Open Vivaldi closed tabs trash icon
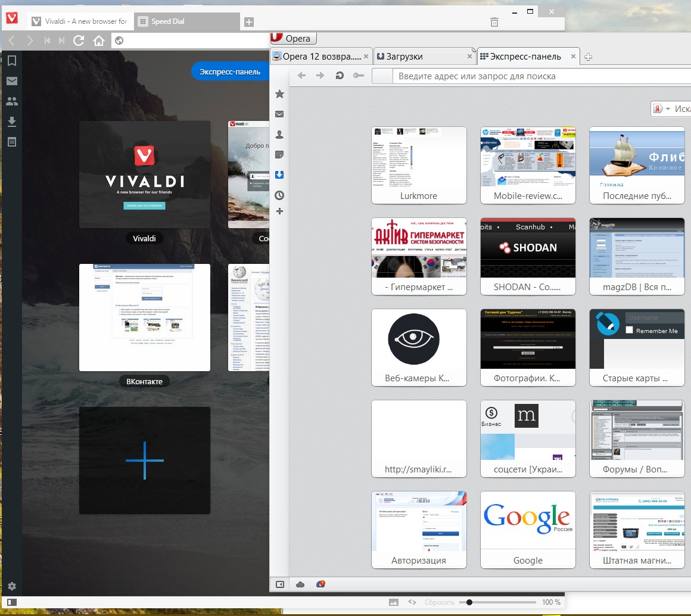 494,22
